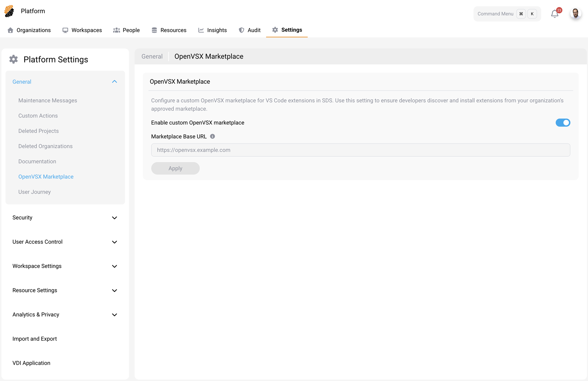Click the K shortcut key badge

click(532, 14)
